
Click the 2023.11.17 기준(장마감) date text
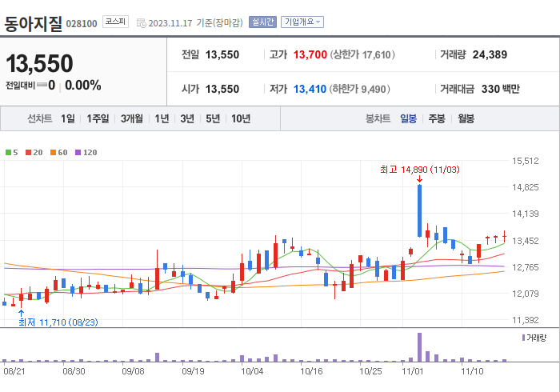pos(195,23)
